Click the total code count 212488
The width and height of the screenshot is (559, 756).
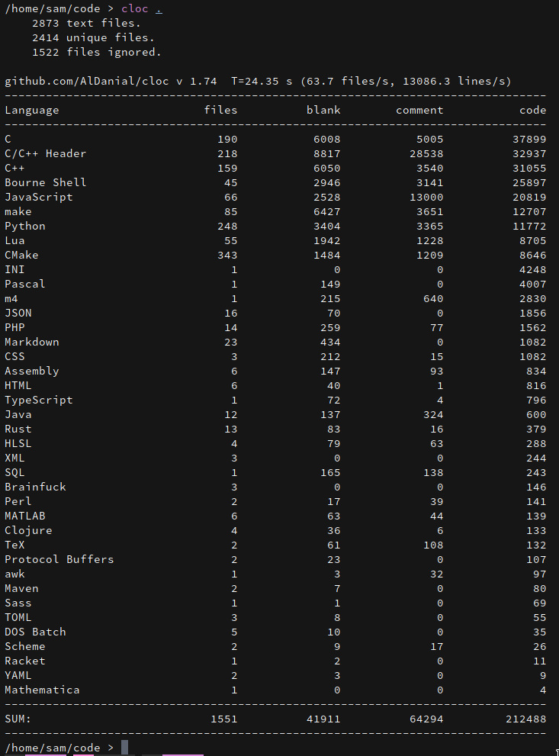[525, 719]
